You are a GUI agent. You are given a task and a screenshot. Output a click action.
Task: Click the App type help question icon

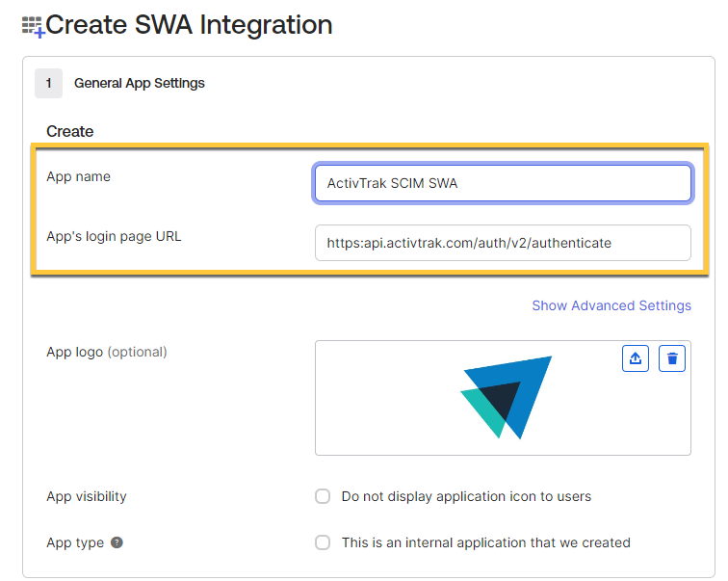pos(117,542)
